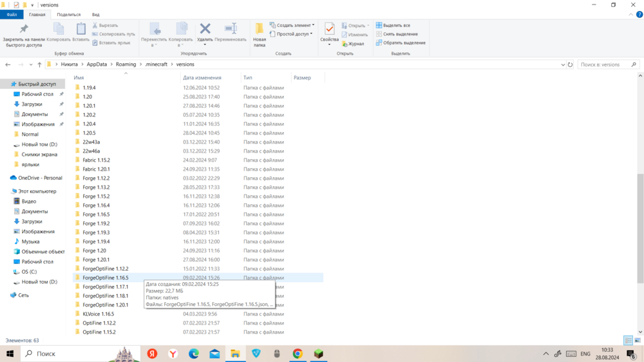This screenshot has height=362, width=644.
Task: Go up one folder level arrow
Action: tap(39, 64)
